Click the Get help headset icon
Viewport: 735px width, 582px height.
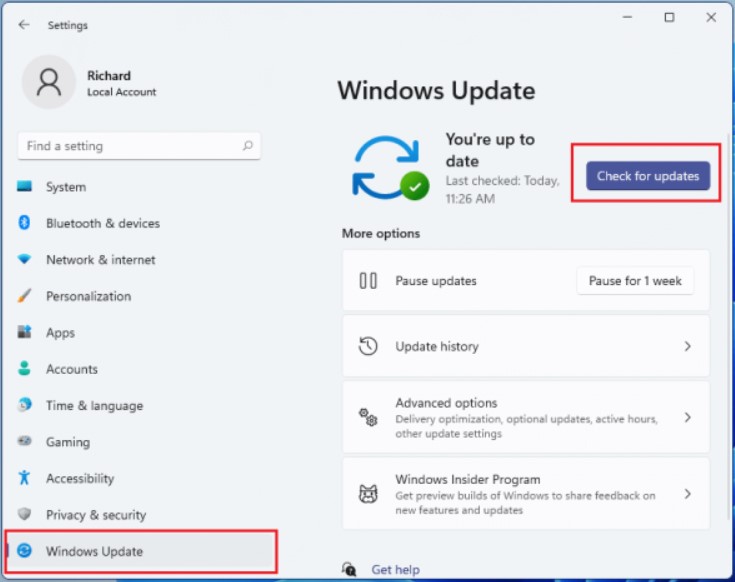(349, 569)
